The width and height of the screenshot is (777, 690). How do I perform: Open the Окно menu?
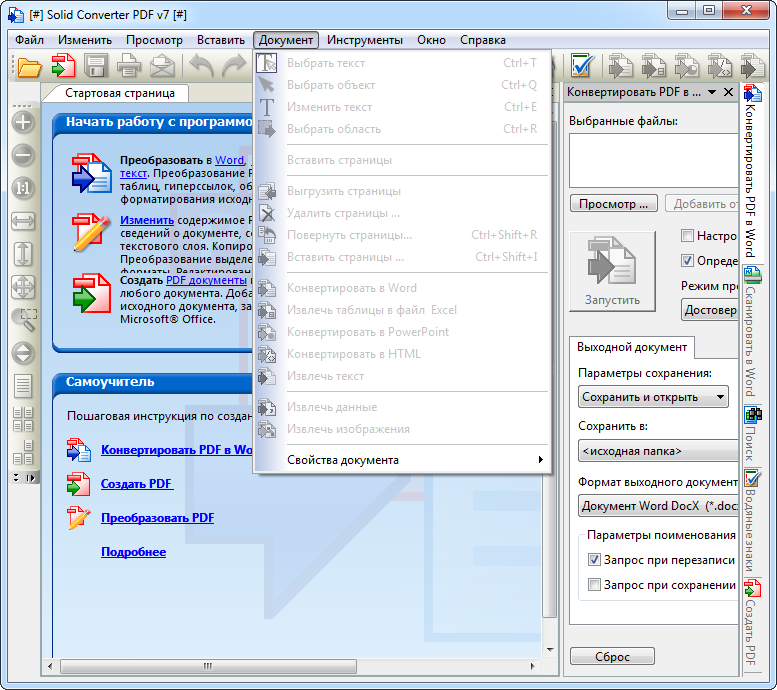431,40
